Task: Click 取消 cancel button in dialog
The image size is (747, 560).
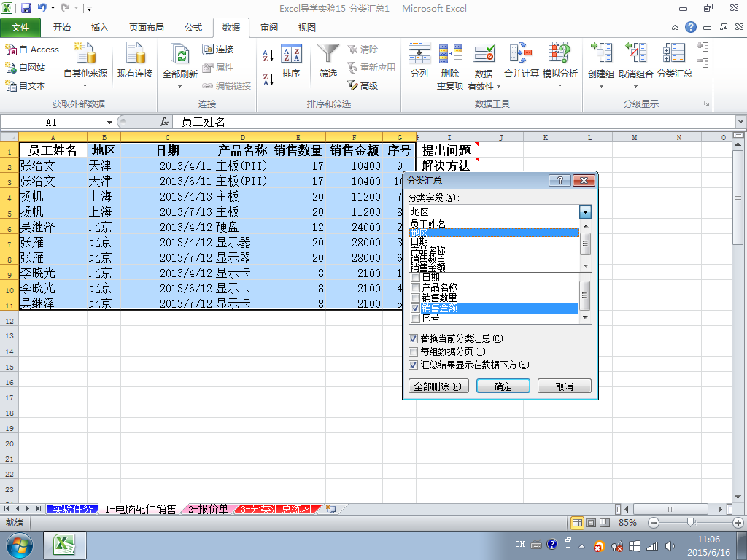Action: [x=565, y=386]
